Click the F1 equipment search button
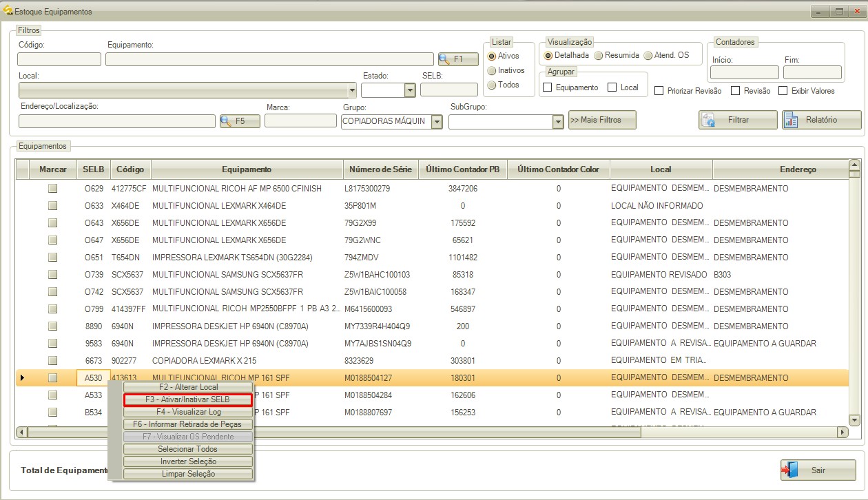868x500 pixels. 458,59
